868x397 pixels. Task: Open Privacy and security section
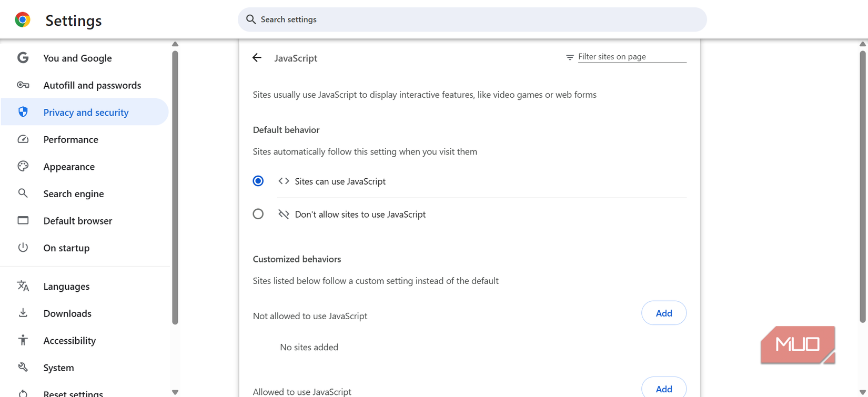(85, 112)
